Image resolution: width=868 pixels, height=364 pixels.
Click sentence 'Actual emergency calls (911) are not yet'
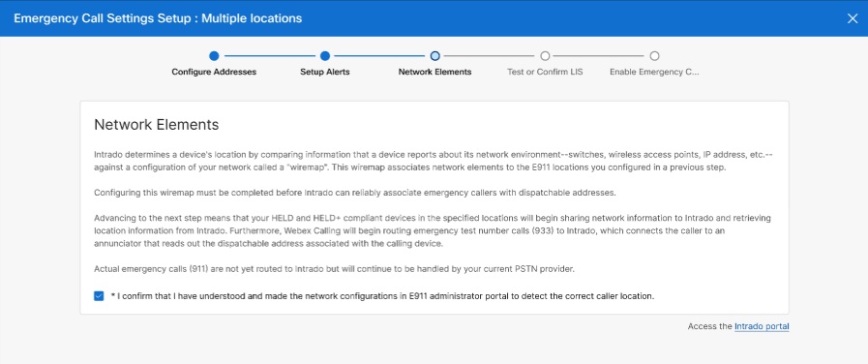(335, 269)
